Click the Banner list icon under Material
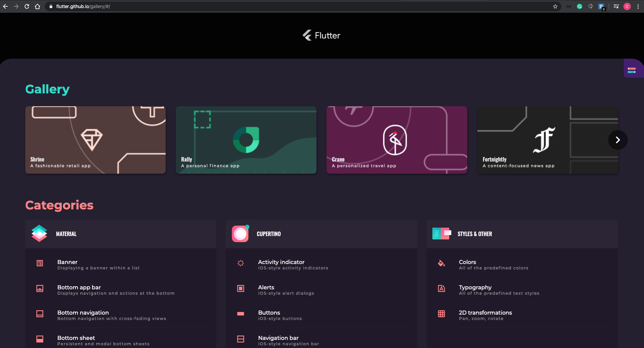644x348 pixels. click(x=40, y=264)
